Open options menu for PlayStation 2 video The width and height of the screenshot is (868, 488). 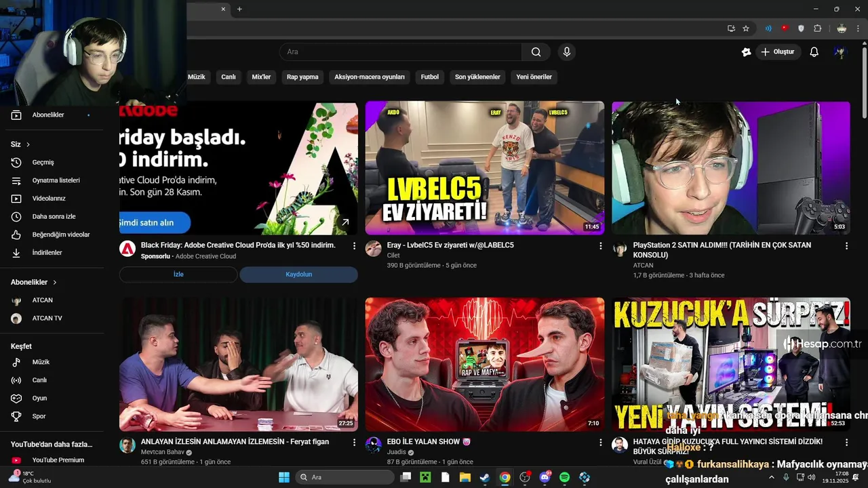tap(846, 246)
